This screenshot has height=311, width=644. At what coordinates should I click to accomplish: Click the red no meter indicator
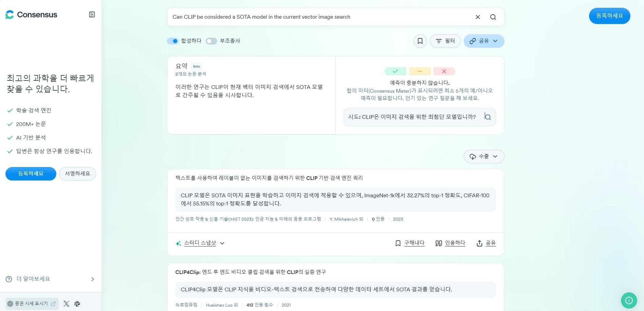444,71
